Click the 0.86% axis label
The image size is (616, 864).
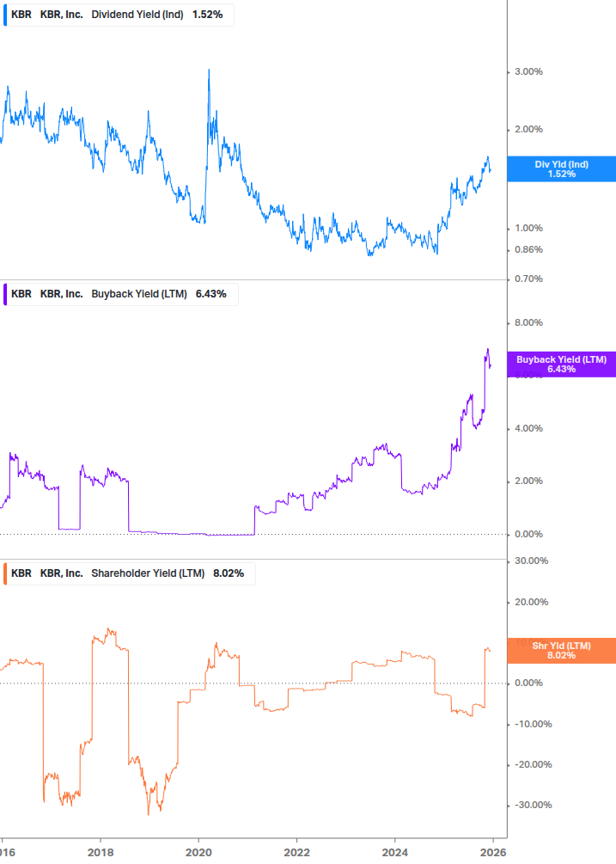(528, 249)
